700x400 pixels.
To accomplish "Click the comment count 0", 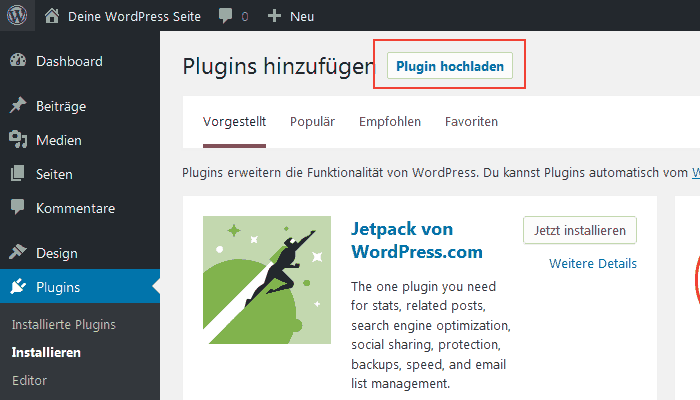I will click(x=245, y=17).
